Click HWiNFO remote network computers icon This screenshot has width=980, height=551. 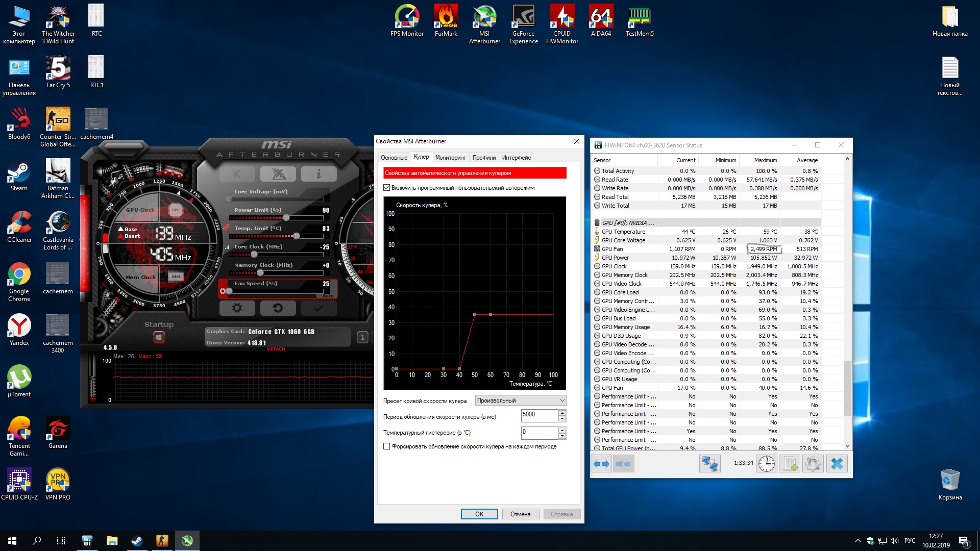coord(709,464)
